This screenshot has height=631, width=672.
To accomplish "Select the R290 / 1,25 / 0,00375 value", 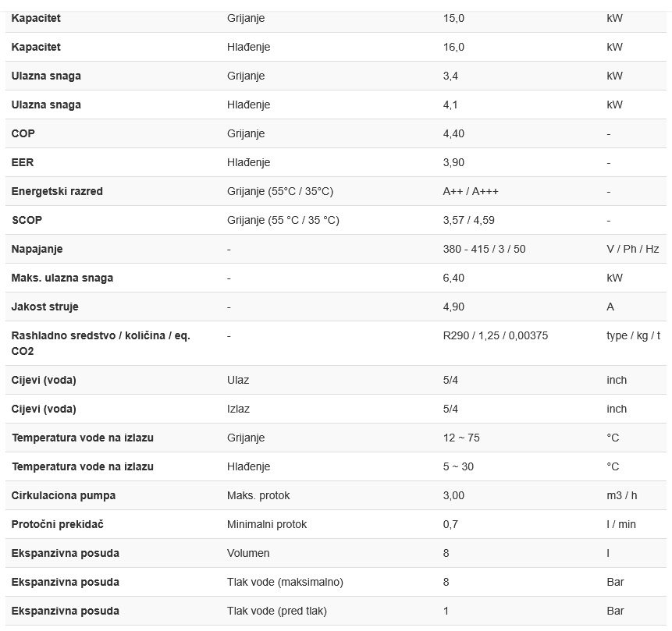I will 495,335.
